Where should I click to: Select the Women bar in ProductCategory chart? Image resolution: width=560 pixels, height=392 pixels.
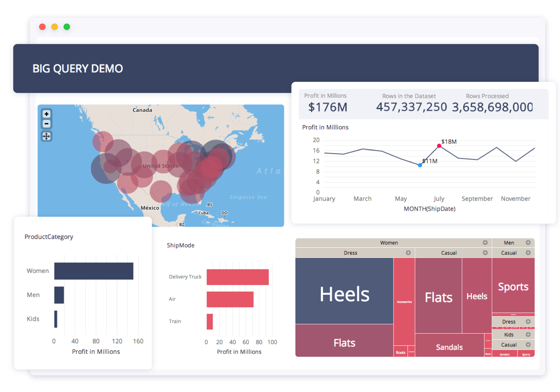(x=94, y=270)
